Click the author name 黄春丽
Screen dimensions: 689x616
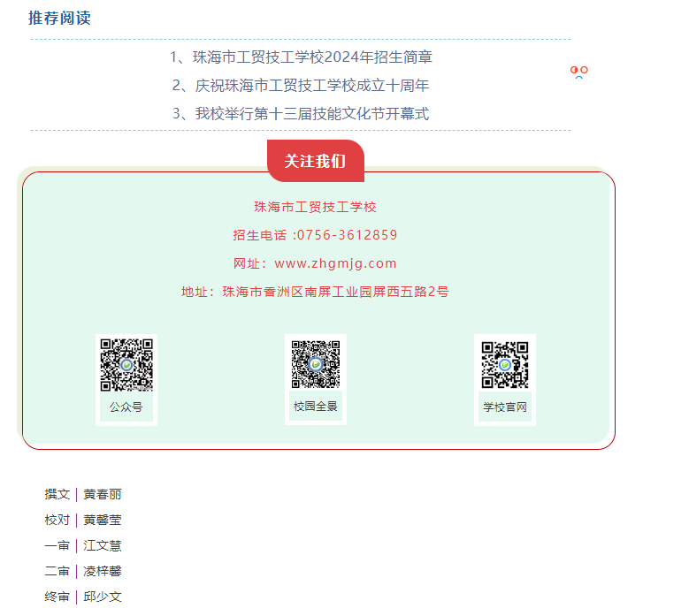pyautogui.click(x=103, y=494)
